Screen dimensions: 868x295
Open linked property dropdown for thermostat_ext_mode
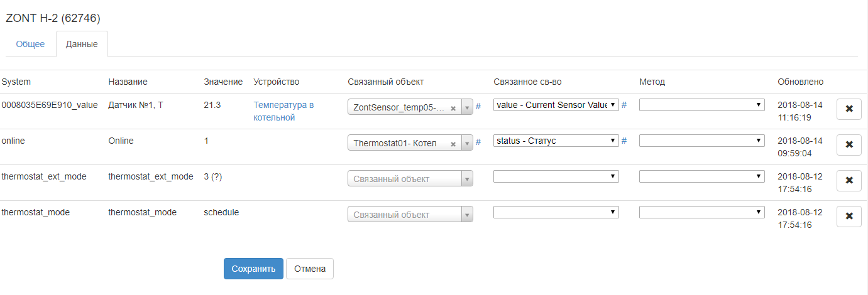556,176
